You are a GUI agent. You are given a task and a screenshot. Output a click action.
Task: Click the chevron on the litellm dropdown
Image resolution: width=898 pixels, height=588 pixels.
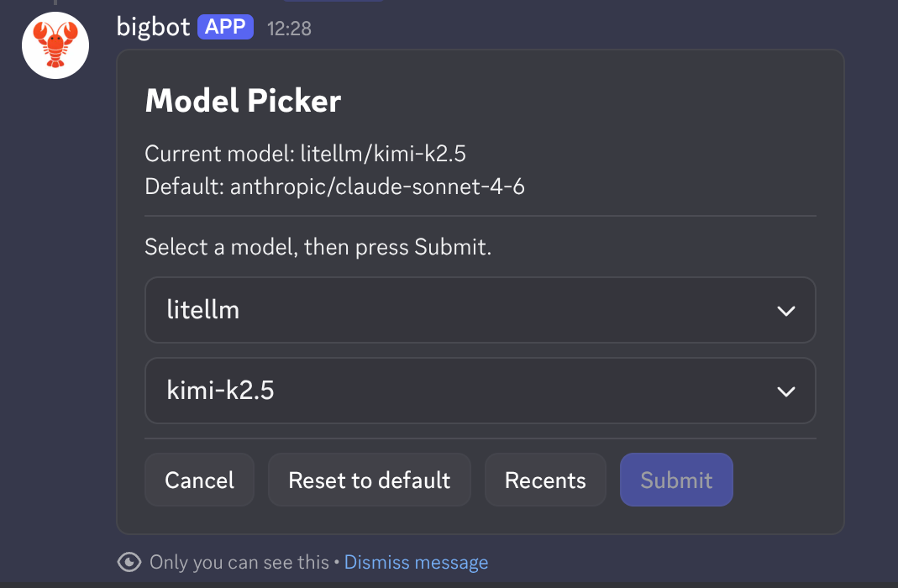click(786, 310)
